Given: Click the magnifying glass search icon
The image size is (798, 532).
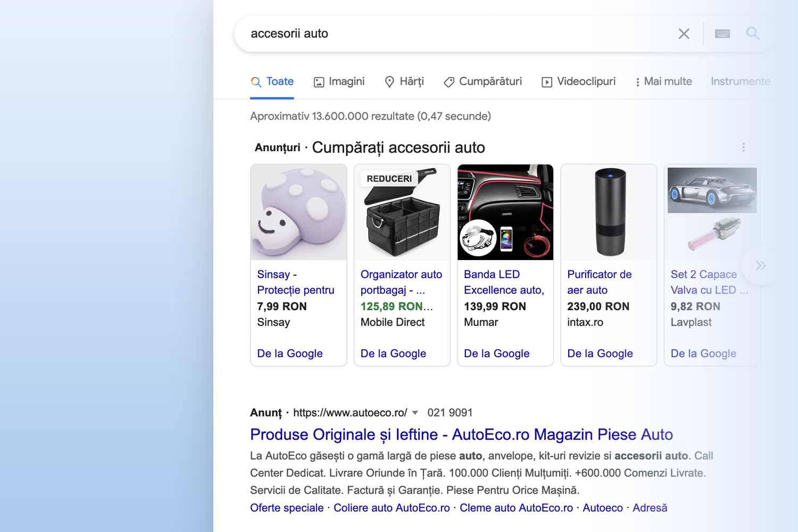Looking at the screenshot, I should click(x=753, y=34).
